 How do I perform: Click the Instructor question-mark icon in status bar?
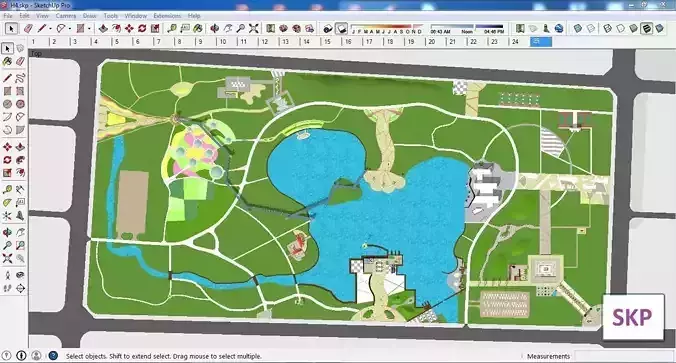pos(53,356)
